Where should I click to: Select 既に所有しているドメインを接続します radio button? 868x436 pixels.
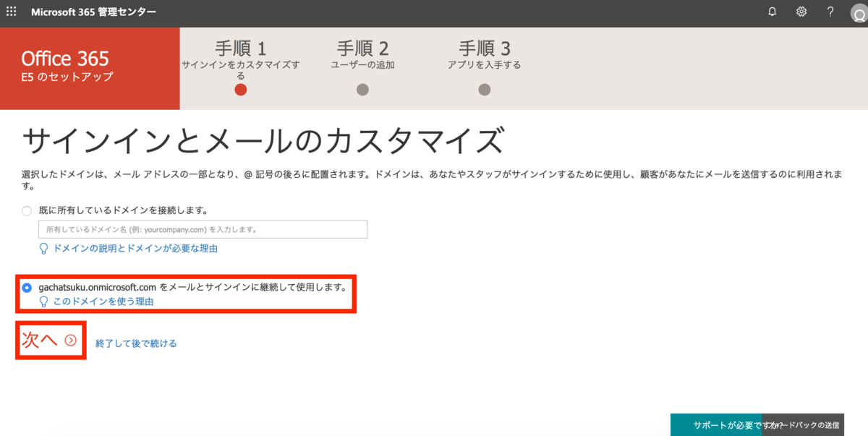27,211
